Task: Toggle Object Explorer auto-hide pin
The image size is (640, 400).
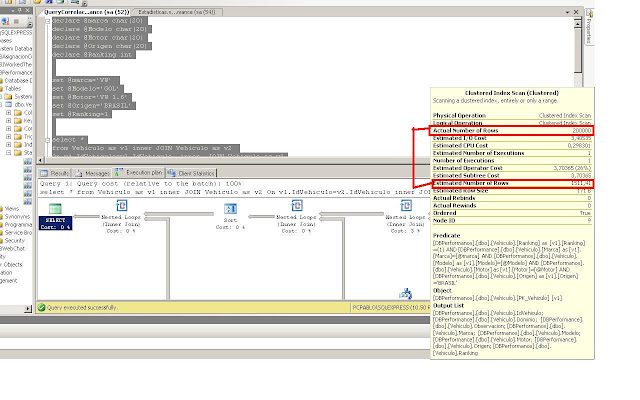Action: coord(20,10)
